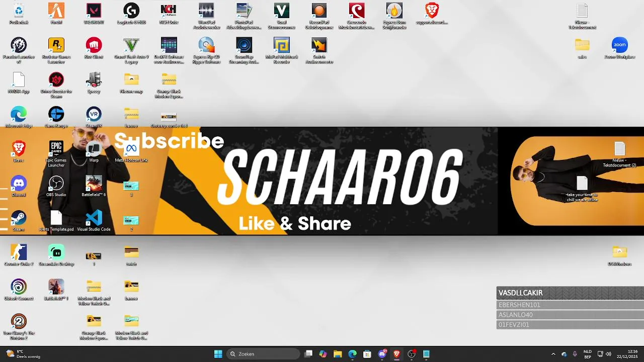Select Express Rip CD Ripper icon
644x362 pixels.
tap(206, 50)
